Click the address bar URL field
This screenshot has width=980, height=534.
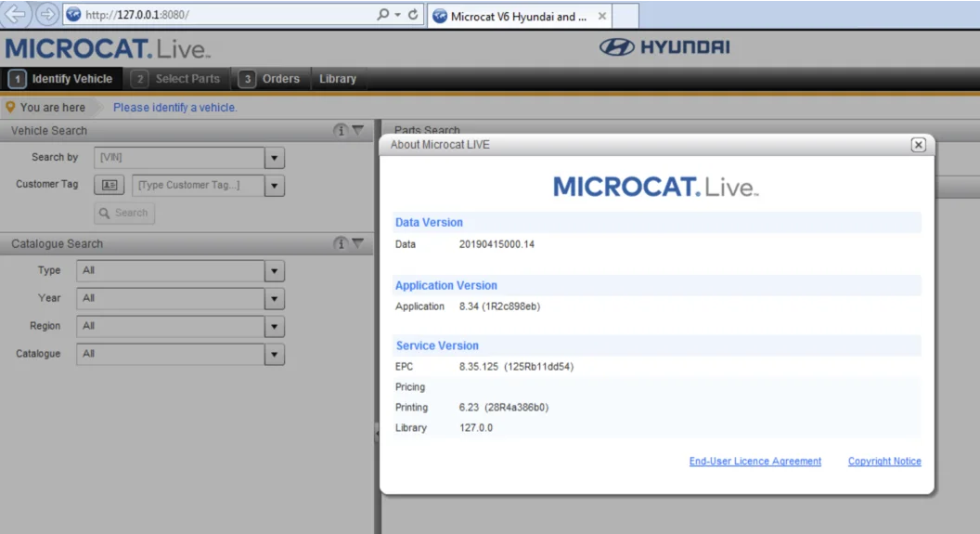219,14
